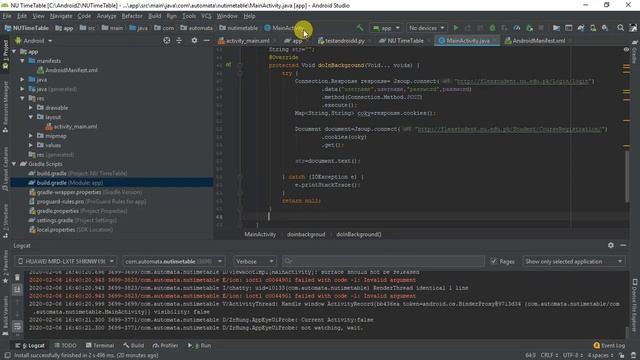Click the quick tool windows icon in status bar corner

click(x=7, y=356)
